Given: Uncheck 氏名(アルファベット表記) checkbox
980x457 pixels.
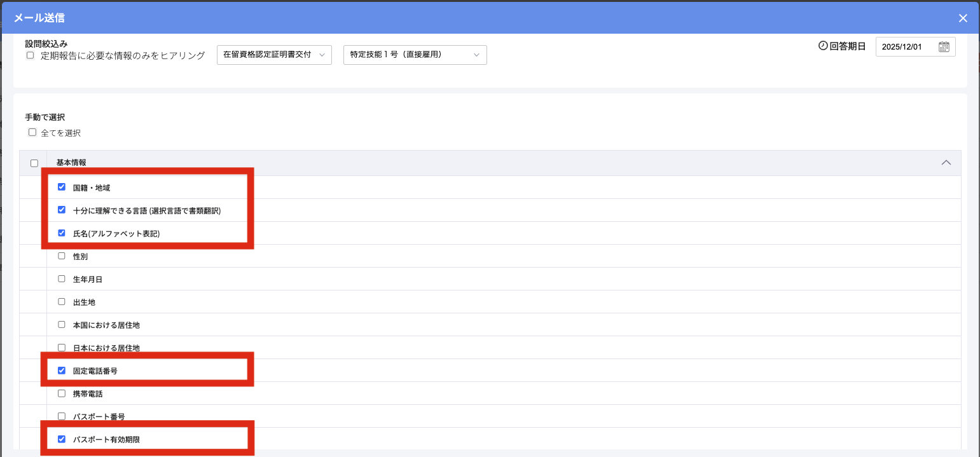Looking at the screenshot, I should (62, 233).
